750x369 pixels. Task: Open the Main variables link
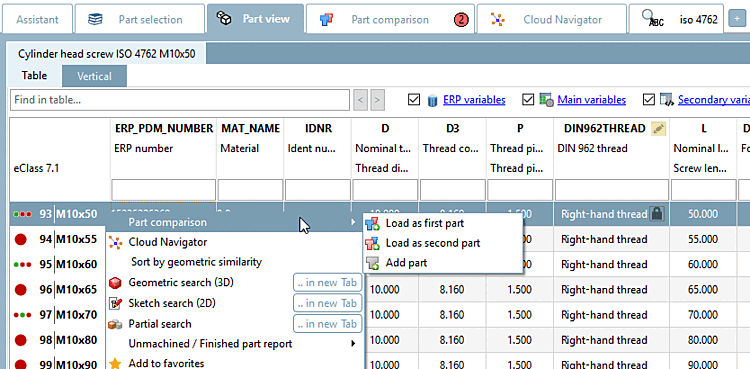(592, 100)
